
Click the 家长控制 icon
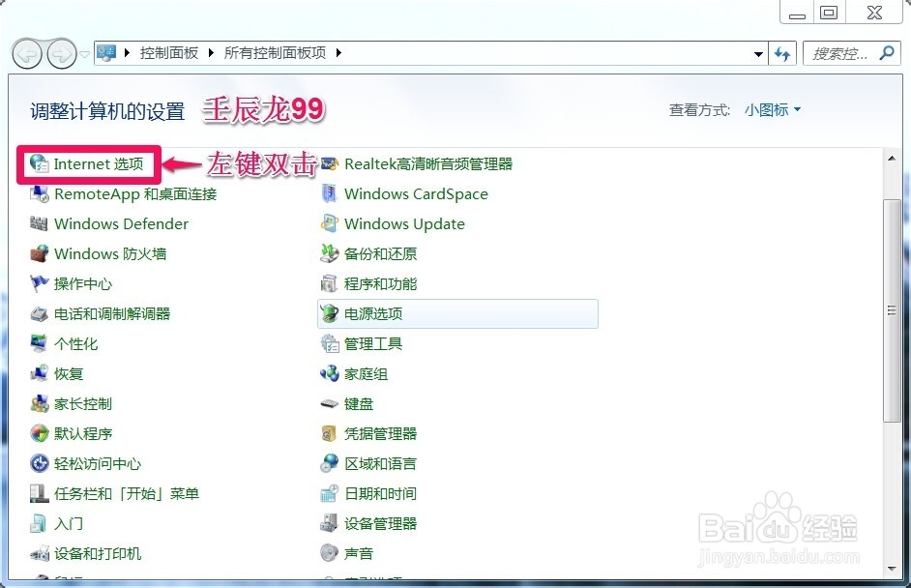tap(39, 404)
